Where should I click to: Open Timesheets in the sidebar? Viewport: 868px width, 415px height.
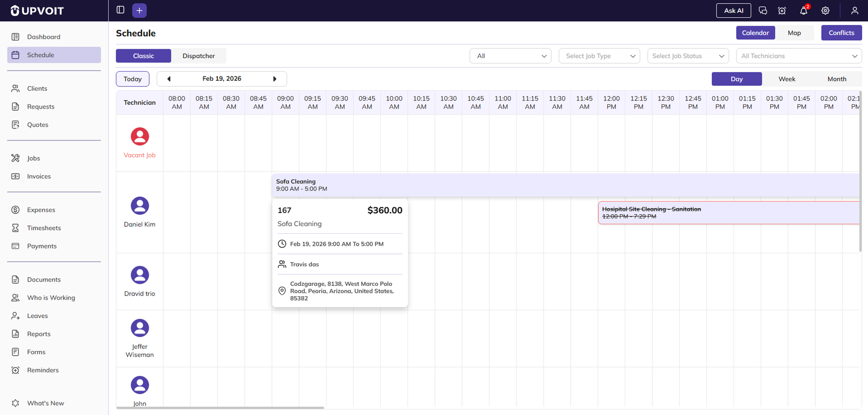pos(54,228)
